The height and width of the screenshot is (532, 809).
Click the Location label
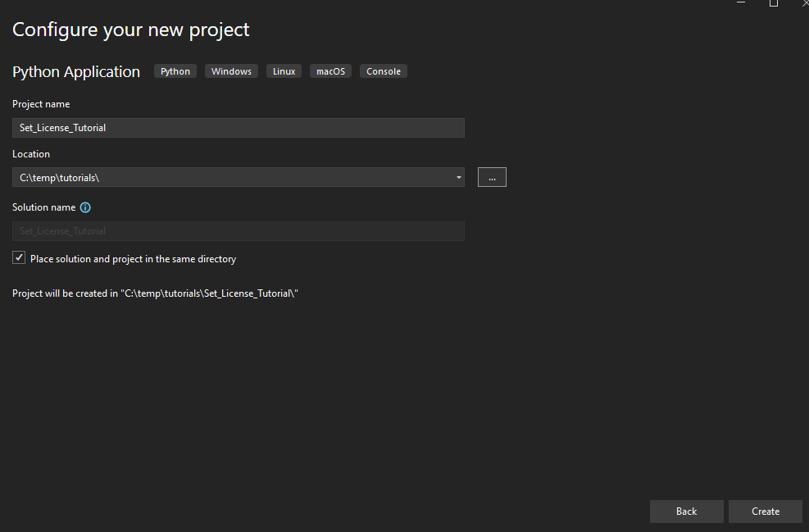[x=31, y=154]
